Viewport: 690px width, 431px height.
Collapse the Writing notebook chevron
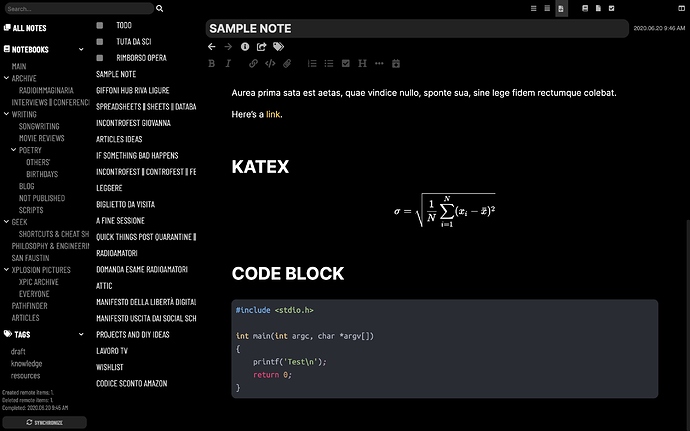(x=6, y=114)
